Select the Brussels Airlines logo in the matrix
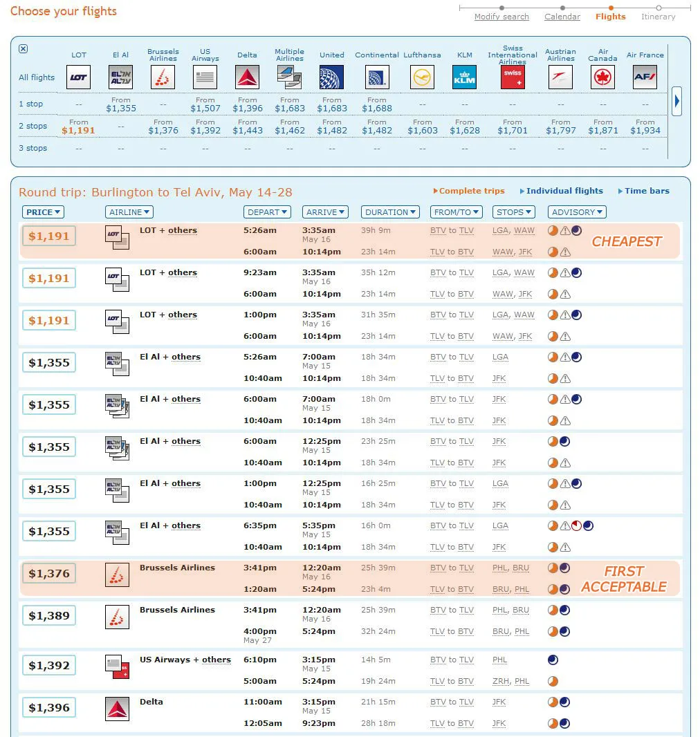The height and width of the screenshot is (737, 700). tap(163, 77)
